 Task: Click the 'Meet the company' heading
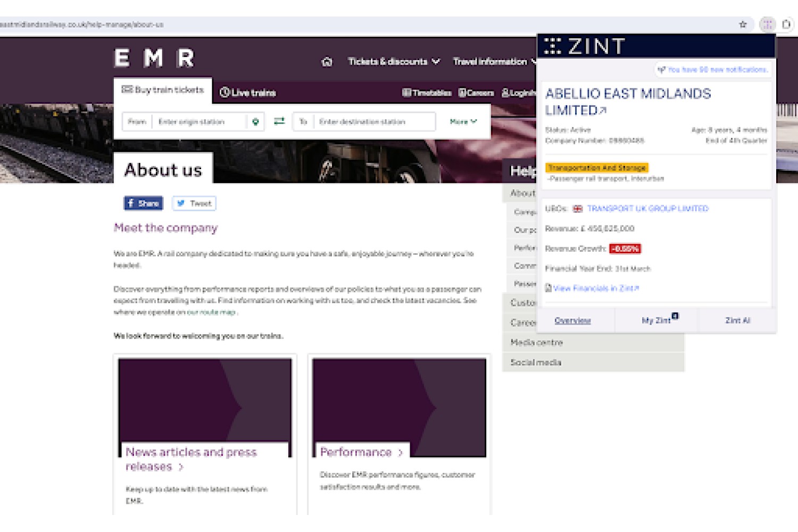click(166, 228)
